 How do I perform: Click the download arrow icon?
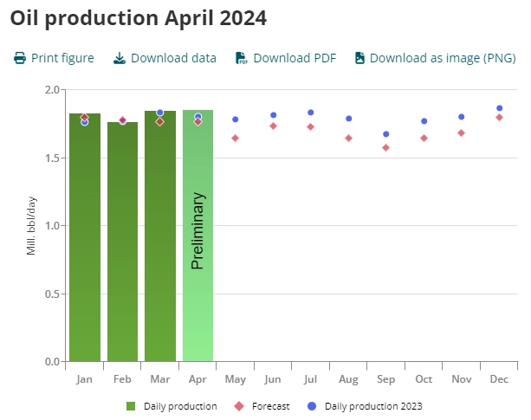coord(120,58)
